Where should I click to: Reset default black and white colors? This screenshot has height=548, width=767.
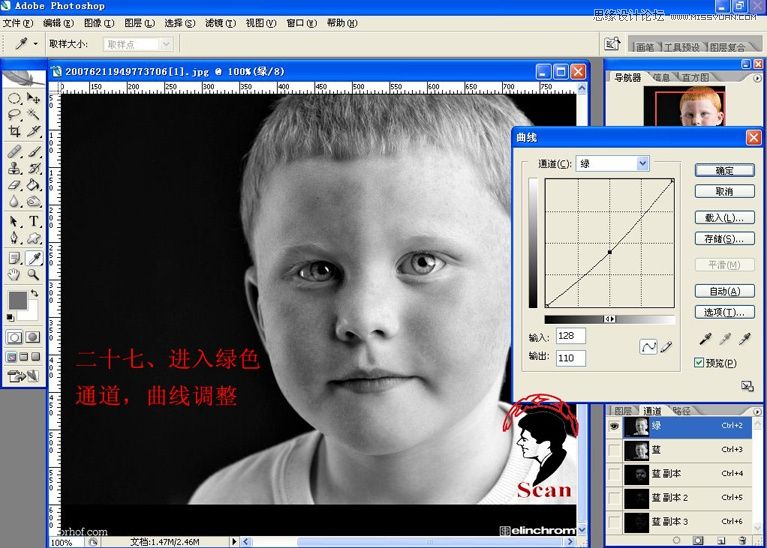click(10, 317)
